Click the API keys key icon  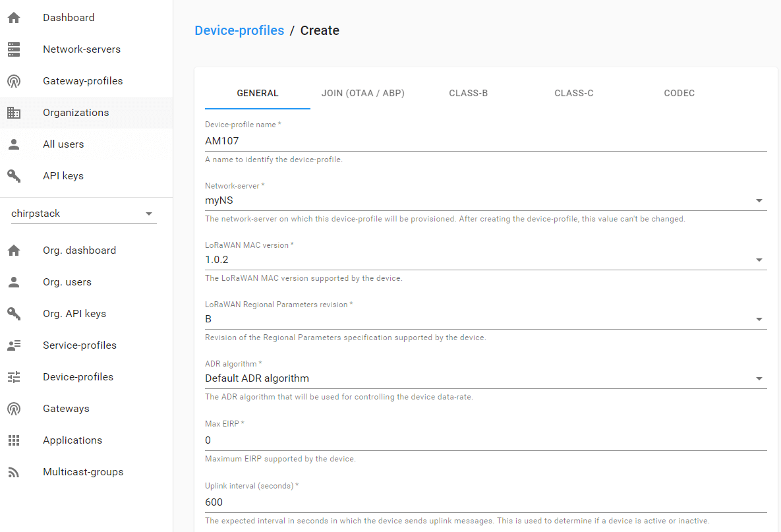tap(14, 176)
